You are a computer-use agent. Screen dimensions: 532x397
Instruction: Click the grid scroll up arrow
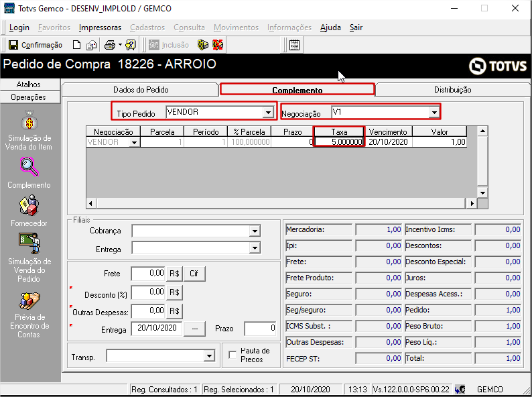[482, 131]
